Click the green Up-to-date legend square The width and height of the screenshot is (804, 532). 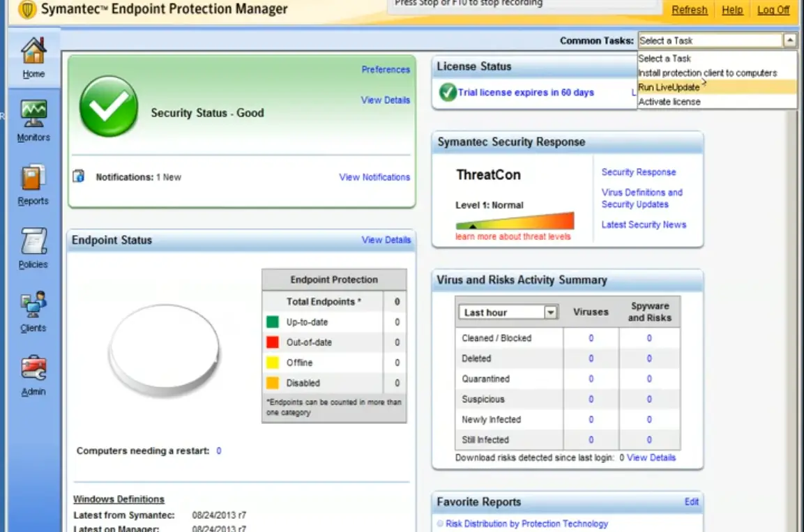[x=273, y=322]
